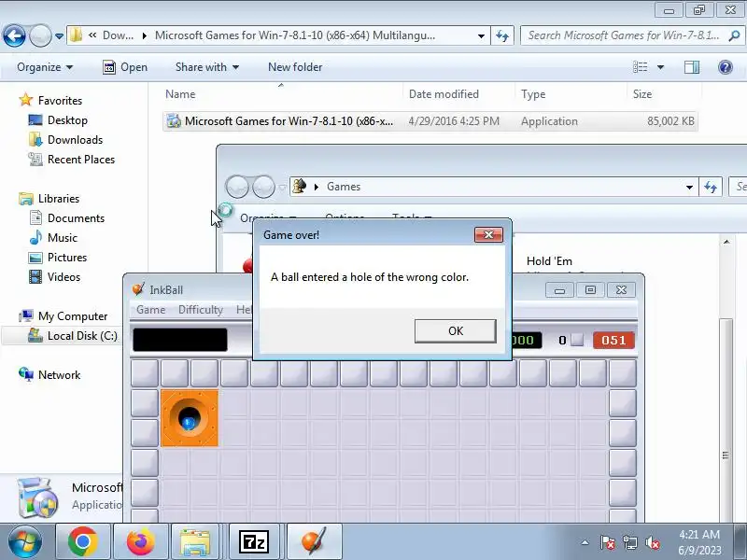Open Explorer help via the question mark

click(726, 67)
